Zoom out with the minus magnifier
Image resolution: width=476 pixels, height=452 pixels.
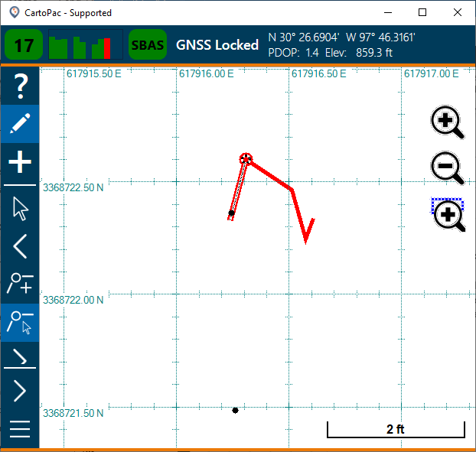pos(447,167)
